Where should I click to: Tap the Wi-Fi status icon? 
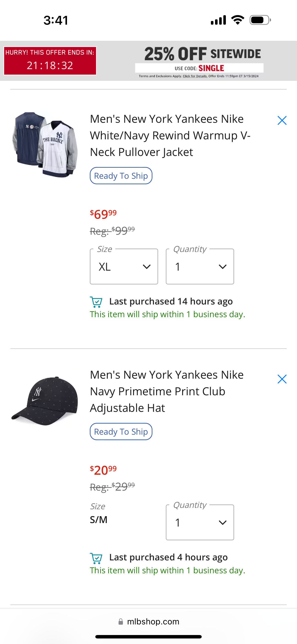point(238,20)
